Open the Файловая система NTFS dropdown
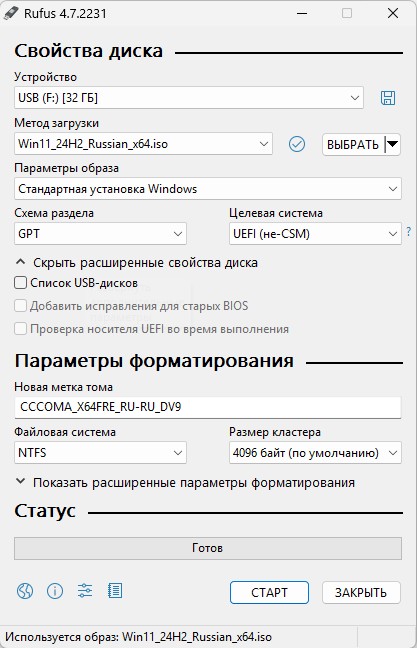 (100, 453)
